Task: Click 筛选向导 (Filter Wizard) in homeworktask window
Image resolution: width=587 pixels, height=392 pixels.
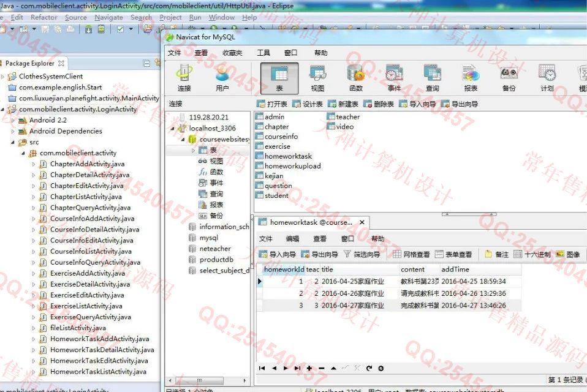Action: click(x=362, y=254)
